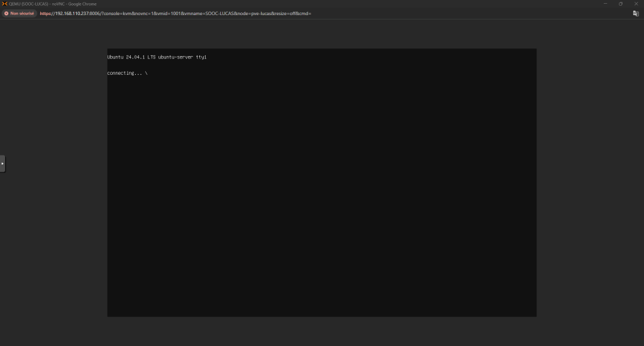644x346 pixels.
Task: Open the Google Translate page icon
Action: (636, 13)
